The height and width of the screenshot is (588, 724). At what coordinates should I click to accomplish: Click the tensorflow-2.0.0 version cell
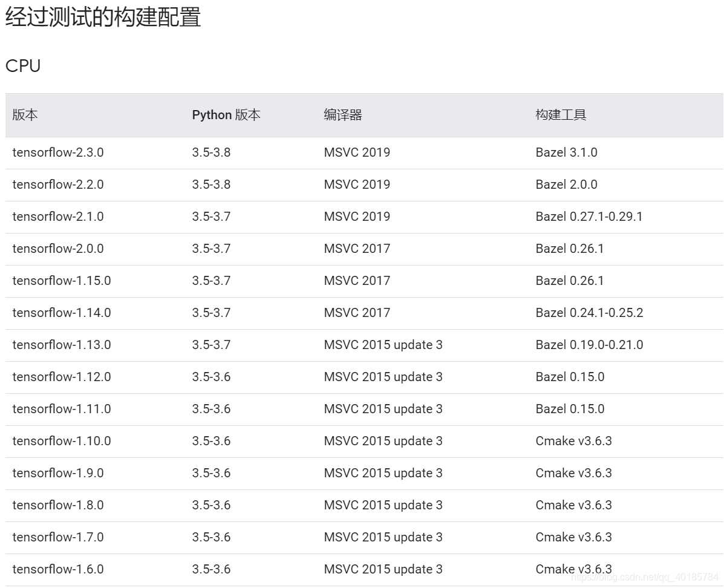pos(58,249)
